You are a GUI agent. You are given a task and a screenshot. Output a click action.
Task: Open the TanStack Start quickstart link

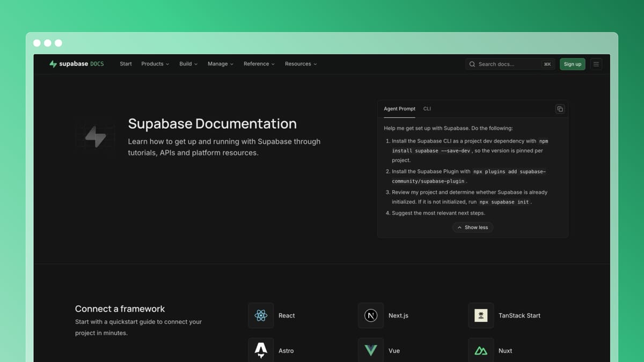pos(519,315)
